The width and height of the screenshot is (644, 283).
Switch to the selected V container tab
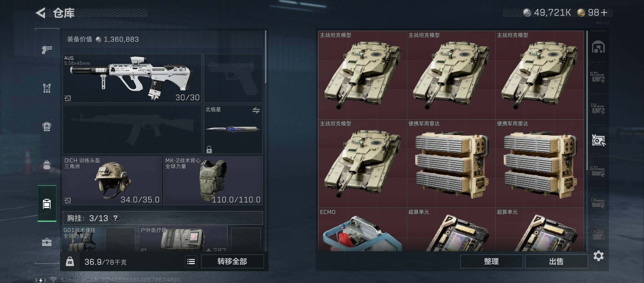(x=598, y=140)
